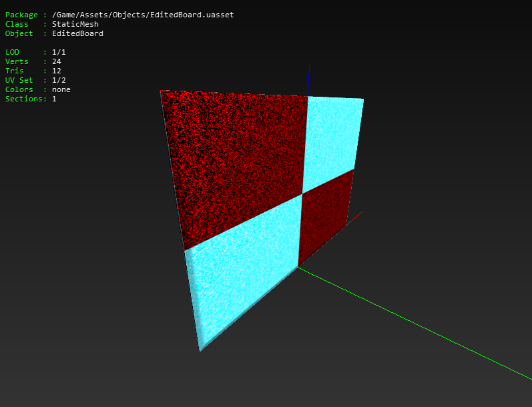Click the Class label
532x407 pixels.
coord(17,24)
